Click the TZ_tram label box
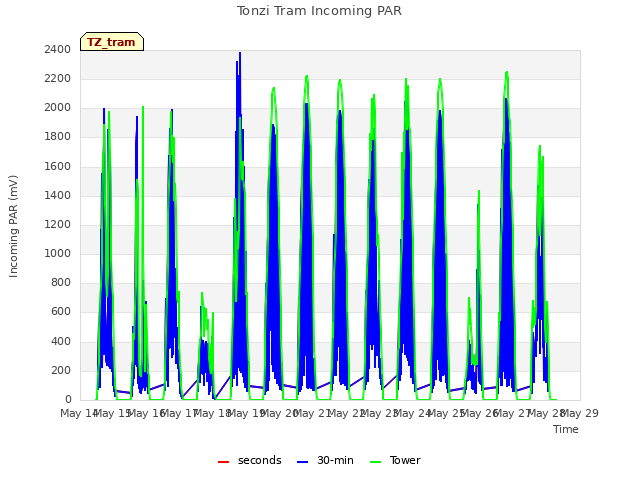This screenshot has width=640, height=480. pos(112,42)
